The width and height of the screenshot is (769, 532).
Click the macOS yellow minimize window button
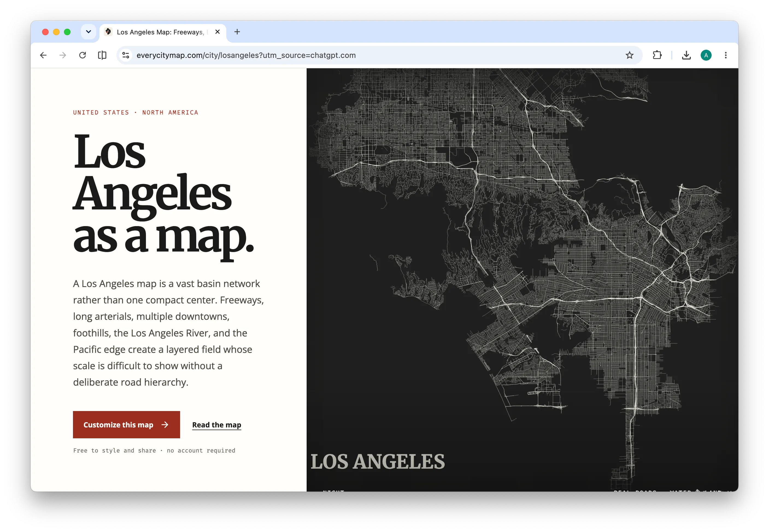pos(56,32)
